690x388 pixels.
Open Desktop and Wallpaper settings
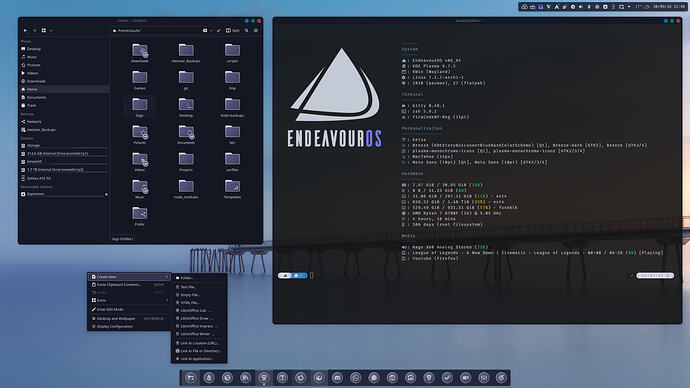coord(129,318)
